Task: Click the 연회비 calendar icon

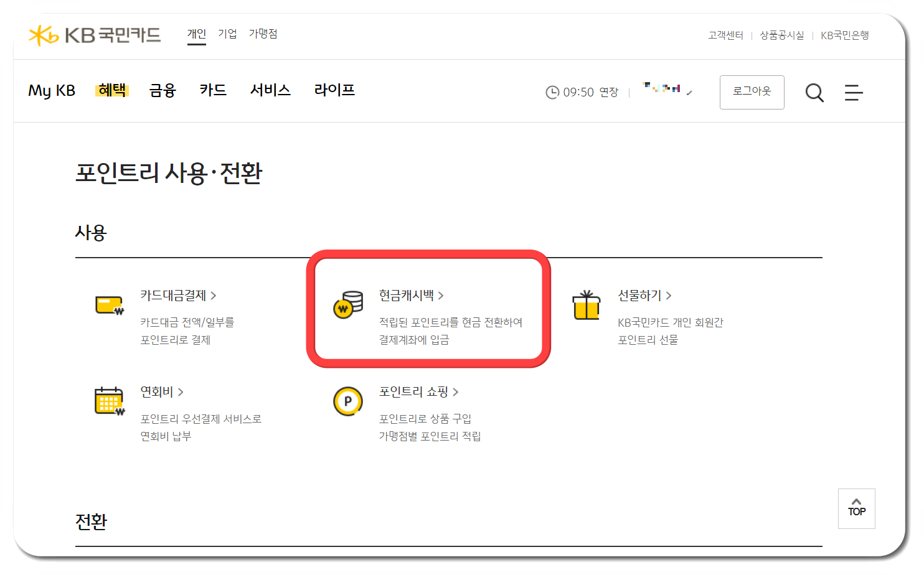Action: (x=108, y=401)
